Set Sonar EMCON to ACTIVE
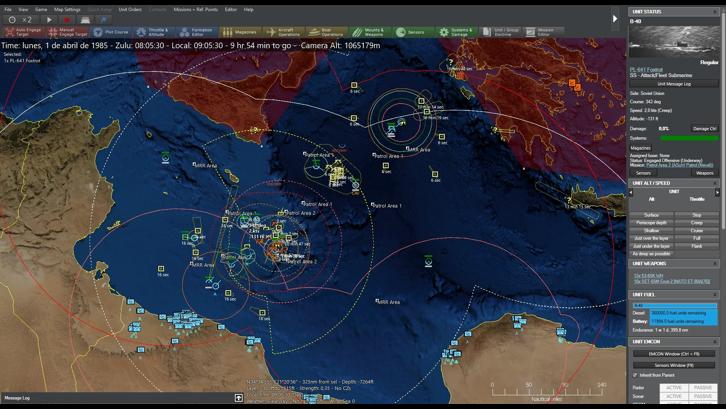This screenshot has height=409, width=726. click(x=674, y=396)
